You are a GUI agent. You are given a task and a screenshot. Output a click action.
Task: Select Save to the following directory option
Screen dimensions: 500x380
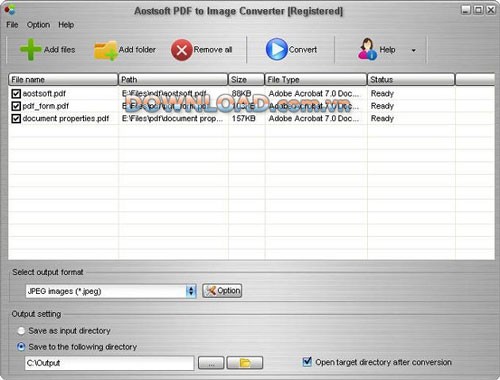[21, 347]
